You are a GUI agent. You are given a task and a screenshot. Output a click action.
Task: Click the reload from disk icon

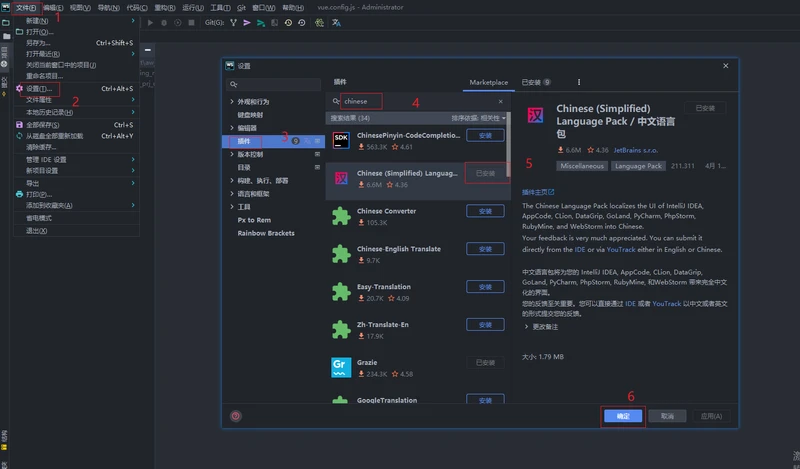pos(19,136)
